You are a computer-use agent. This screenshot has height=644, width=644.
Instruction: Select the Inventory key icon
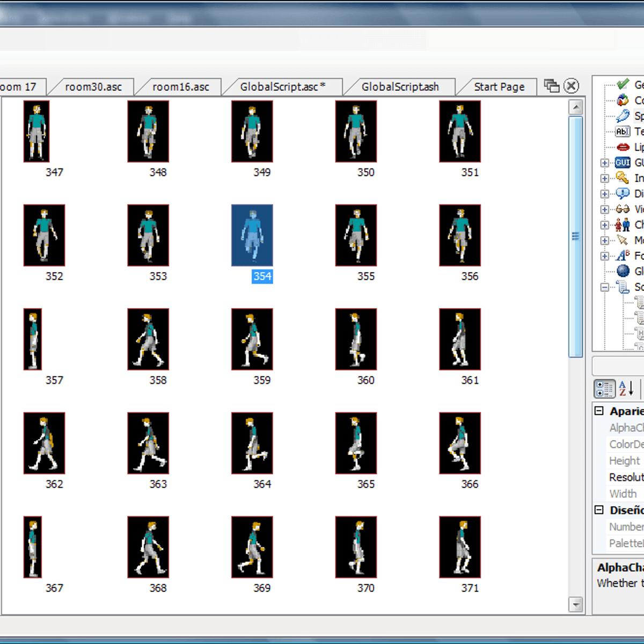(623, 178)
